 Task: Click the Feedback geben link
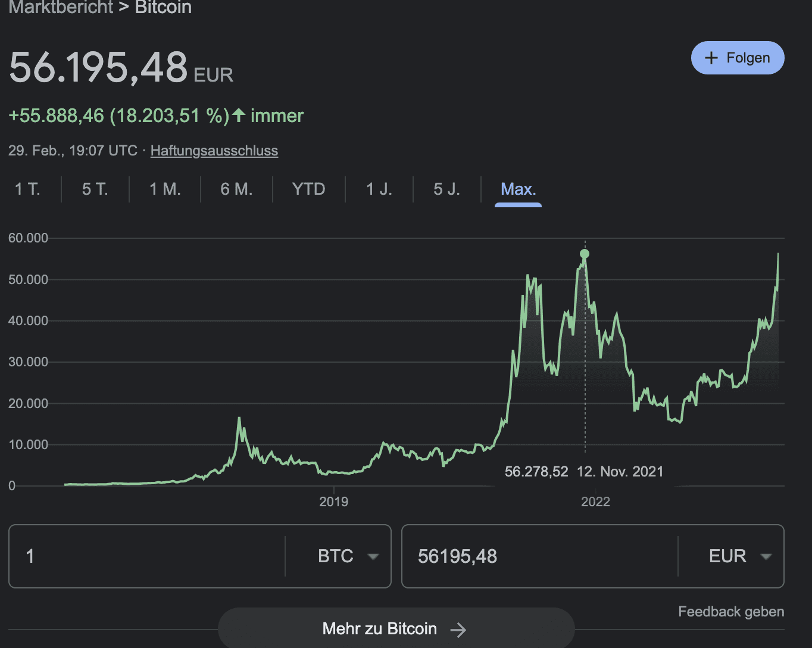[731, 612]
